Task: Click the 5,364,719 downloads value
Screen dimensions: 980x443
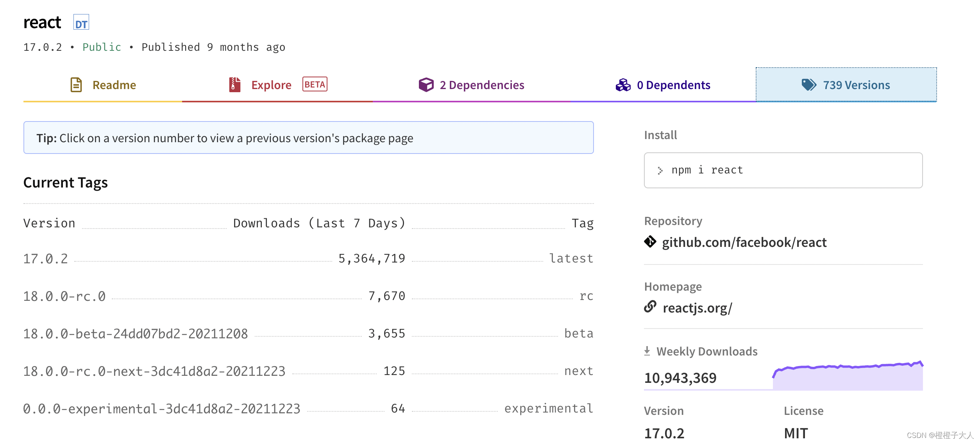Action: (372, 259)
